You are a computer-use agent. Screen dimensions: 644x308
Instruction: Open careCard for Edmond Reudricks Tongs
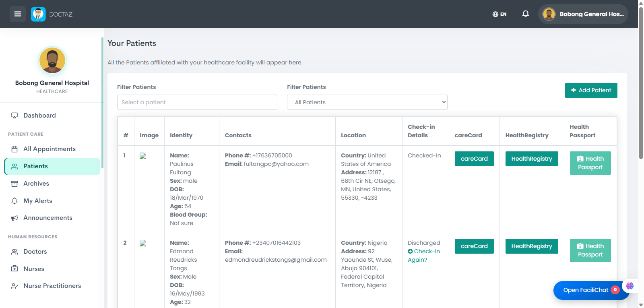[x=474, y=246]
